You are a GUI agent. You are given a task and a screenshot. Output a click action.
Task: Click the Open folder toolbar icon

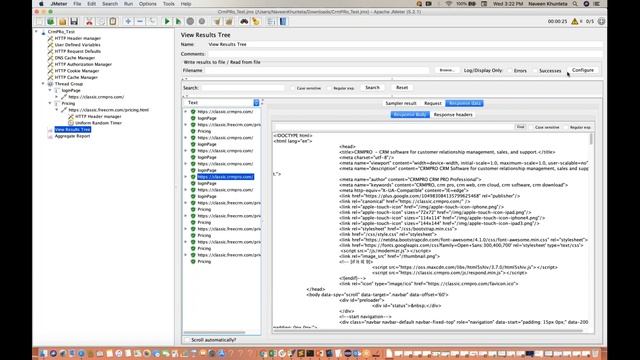click(62, 21)
